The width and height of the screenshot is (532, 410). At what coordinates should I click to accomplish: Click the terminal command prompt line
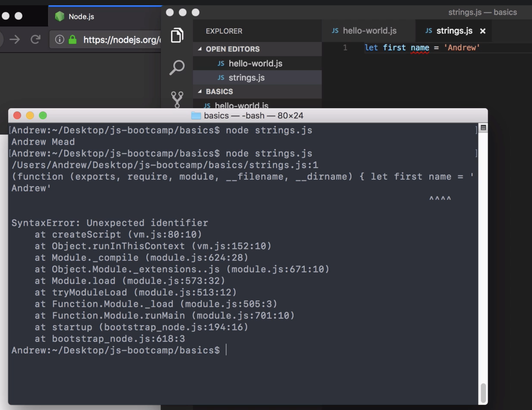coord(116,350)
